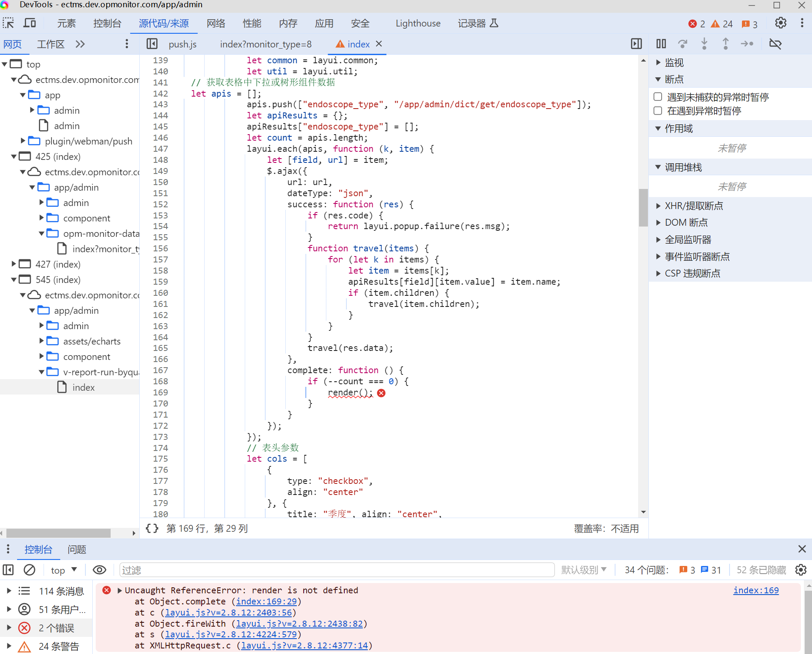Click the step over icon
Image resolution: width=812 pixels, height=654 pixels.
tap(683, 44)
